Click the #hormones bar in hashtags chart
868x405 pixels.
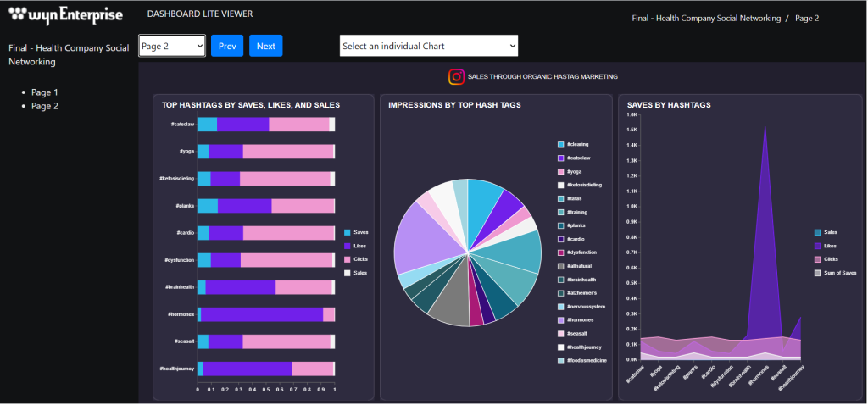(263, 314)
